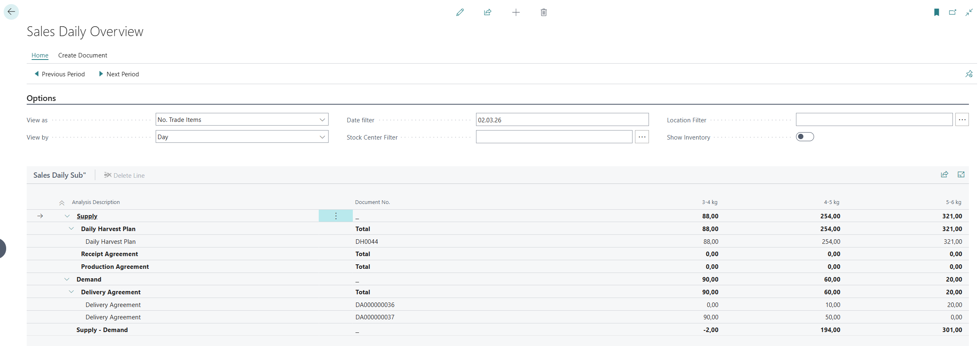Viewport: 980px width, 346px height.
Task: Click the back arrow button
Action: pyautogui.click(x=11, y=12)
